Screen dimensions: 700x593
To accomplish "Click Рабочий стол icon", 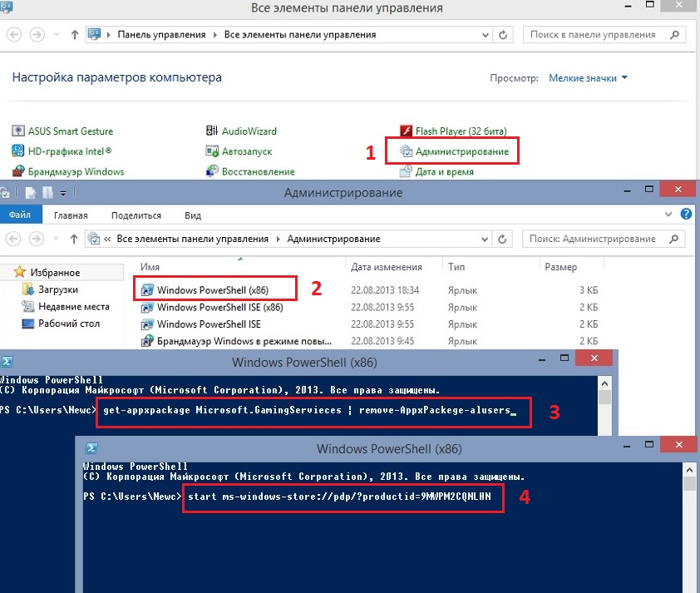I will [27, 324].
